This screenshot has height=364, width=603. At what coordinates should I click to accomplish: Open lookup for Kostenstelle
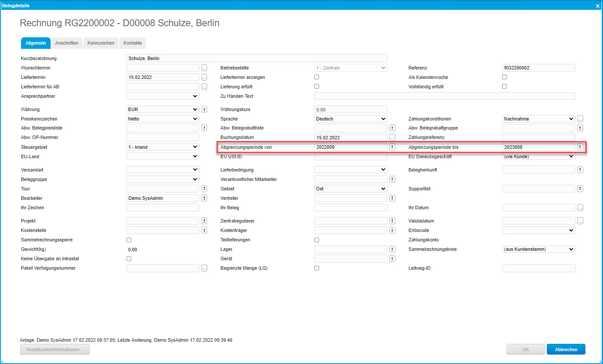(x=204, y=230)
